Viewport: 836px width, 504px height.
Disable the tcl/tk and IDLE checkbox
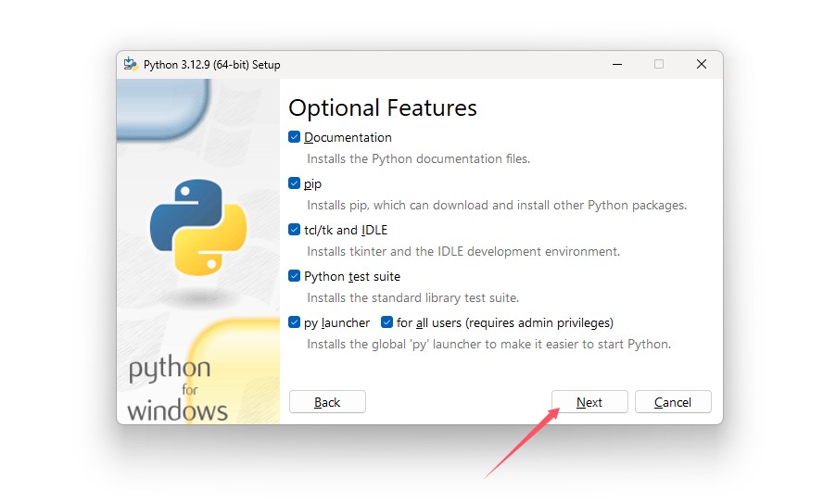pyautogui.click(x=294, y=230)
